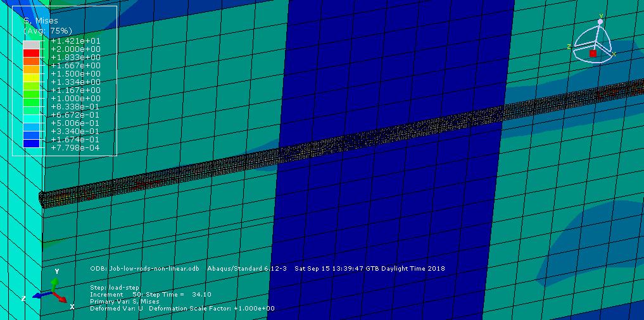The width and height of the screenshot is (644, 320).
Task: Click the "Primary Var: S, Mises" line
Action: click(x=125, y=302)
